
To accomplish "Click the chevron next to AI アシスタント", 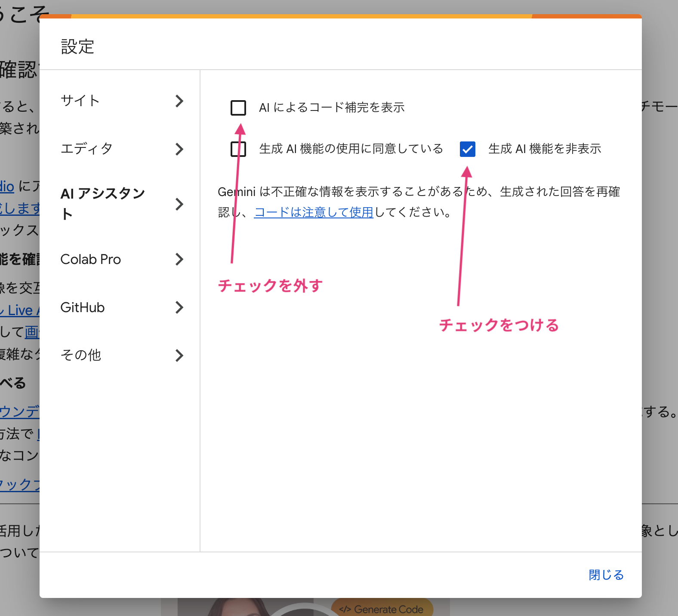I will [179, 204].
